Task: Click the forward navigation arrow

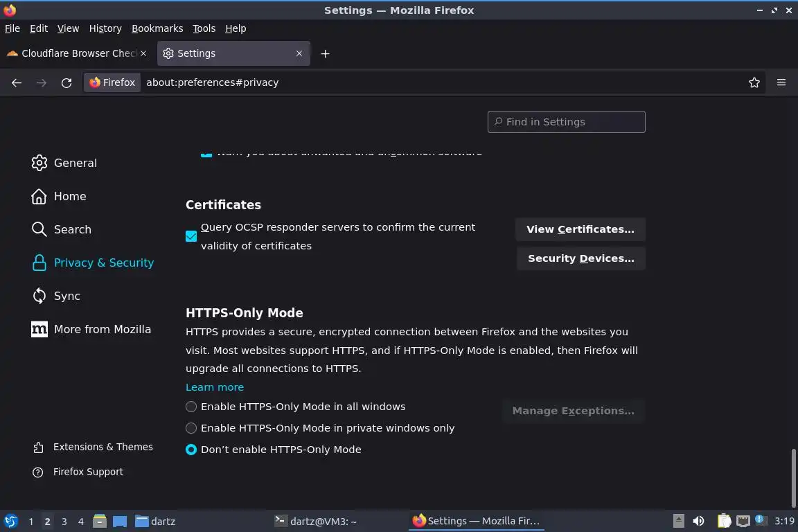Action: point(42,82)
